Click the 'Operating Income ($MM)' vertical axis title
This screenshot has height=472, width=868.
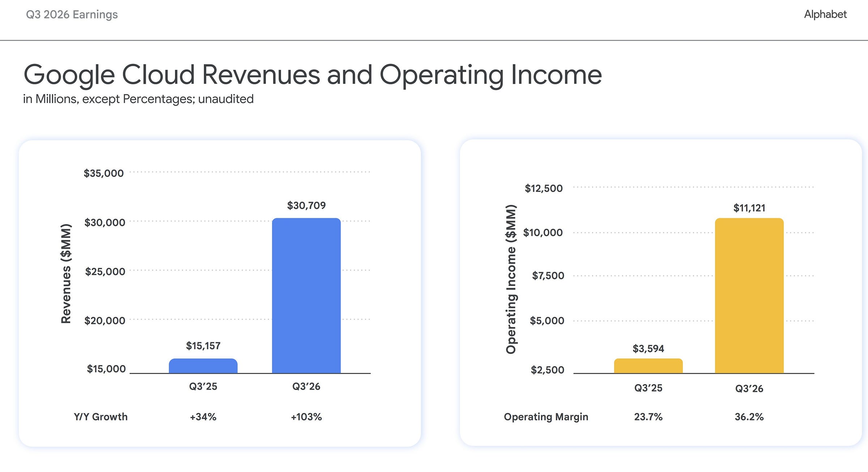[511, 279]
